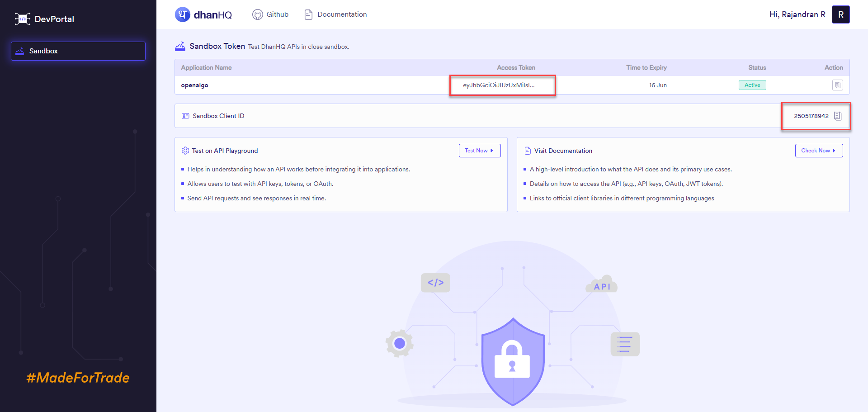This screenshot has height=412, width=868.
Task: Click the Visit Documentation page icon
Action: [528, 151]
